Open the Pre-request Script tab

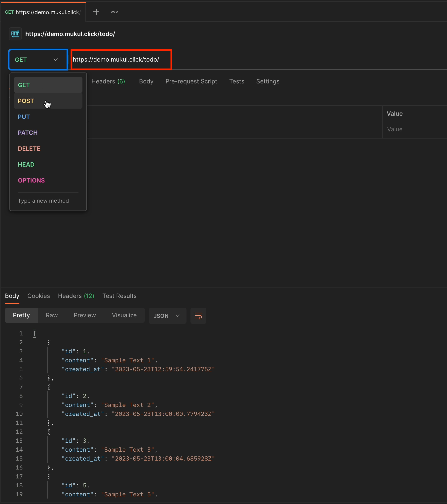[x=191, y=81]
